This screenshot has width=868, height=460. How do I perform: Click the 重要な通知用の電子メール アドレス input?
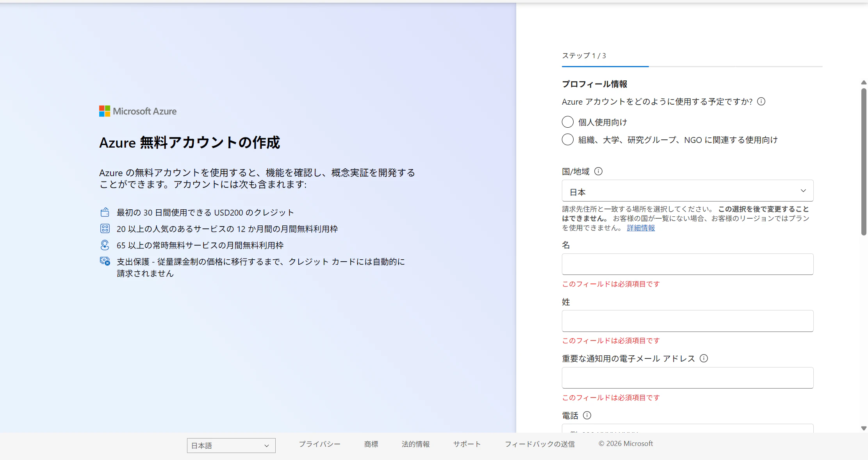pyautogui.click(x=688, y=378)
